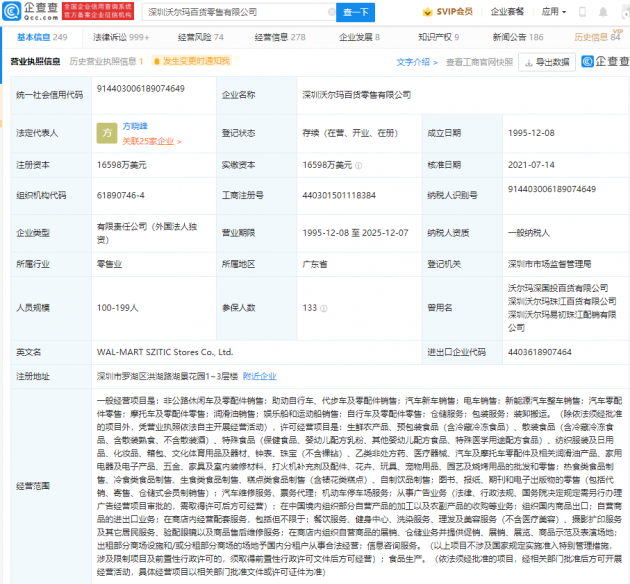Select organization code 61890746-4

(121, 196)
